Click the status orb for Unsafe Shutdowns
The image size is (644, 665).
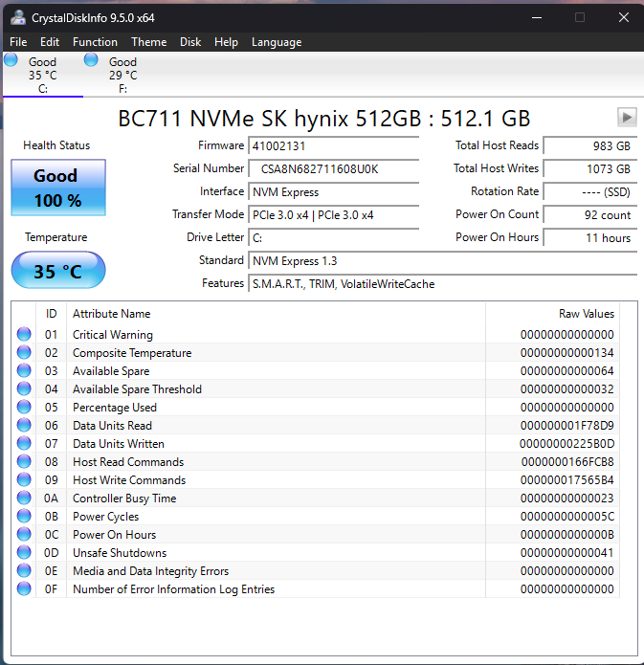24,553
